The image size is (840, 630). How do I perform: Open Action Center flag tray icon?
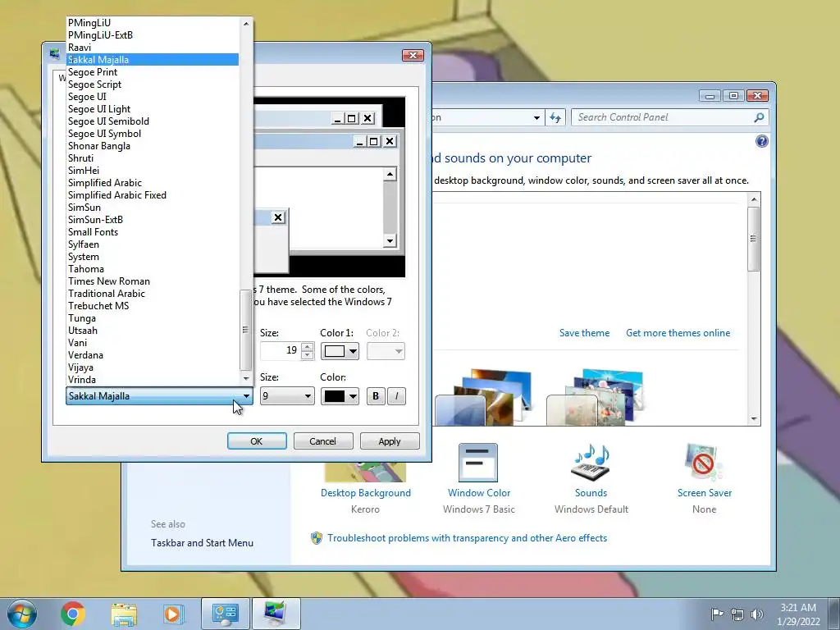pos(717,614)
